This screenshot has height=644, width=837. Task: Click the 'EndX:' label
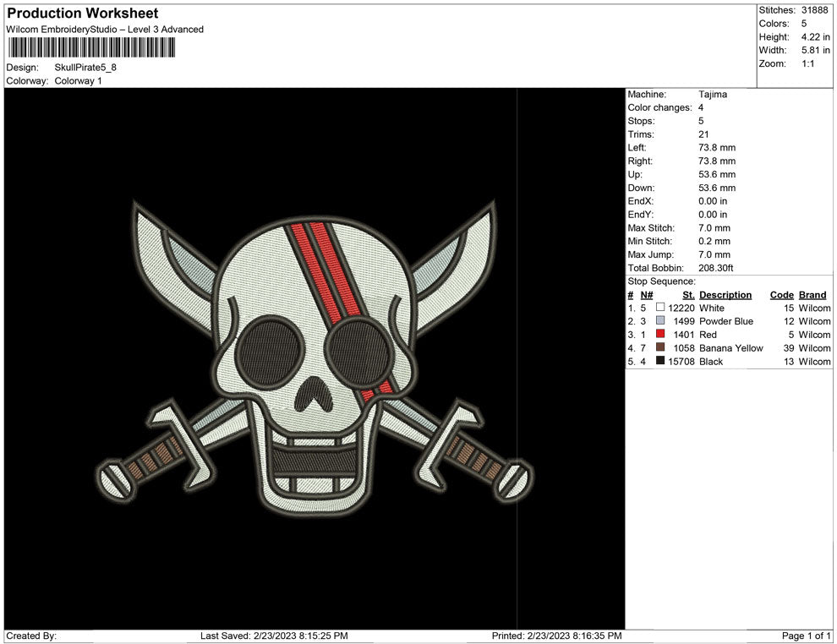pos(641,201)
